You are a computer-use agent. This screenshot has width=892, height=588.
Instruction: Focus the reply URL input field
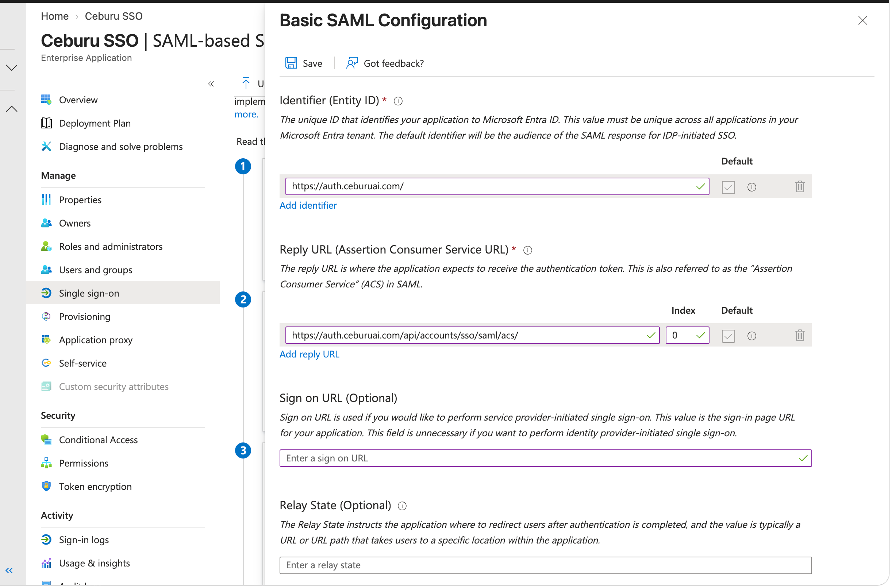pos(473,336)
